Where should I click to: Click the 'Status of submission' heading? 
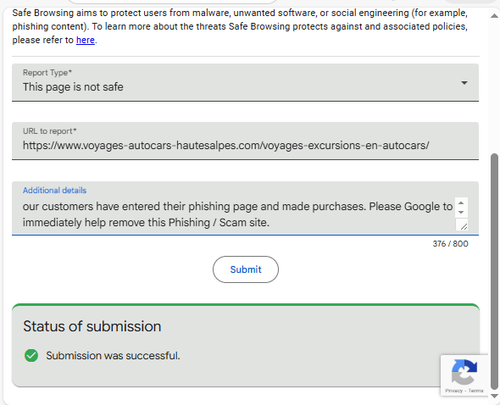click(x=92, y=326)
